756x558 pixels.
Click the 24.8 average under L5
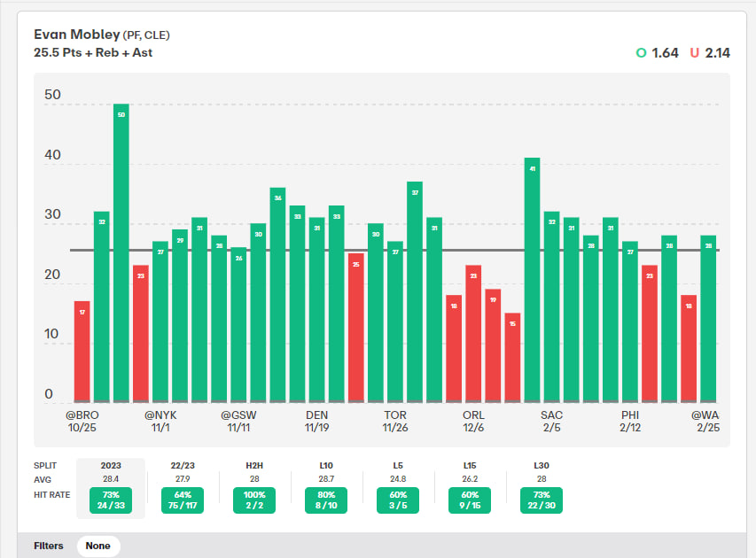pos(398,479)
